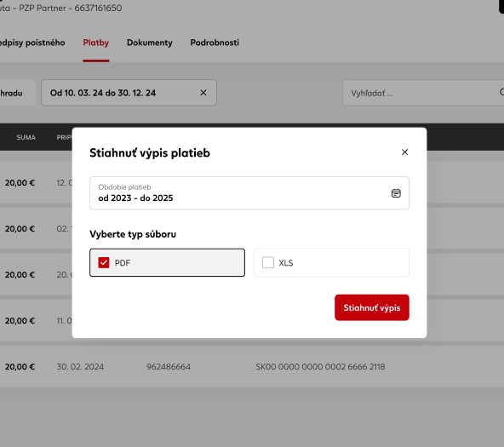This screenshot has width=504, height=447.
Task: Click the Stiahnuť výpis button
Action: point(372,307)
